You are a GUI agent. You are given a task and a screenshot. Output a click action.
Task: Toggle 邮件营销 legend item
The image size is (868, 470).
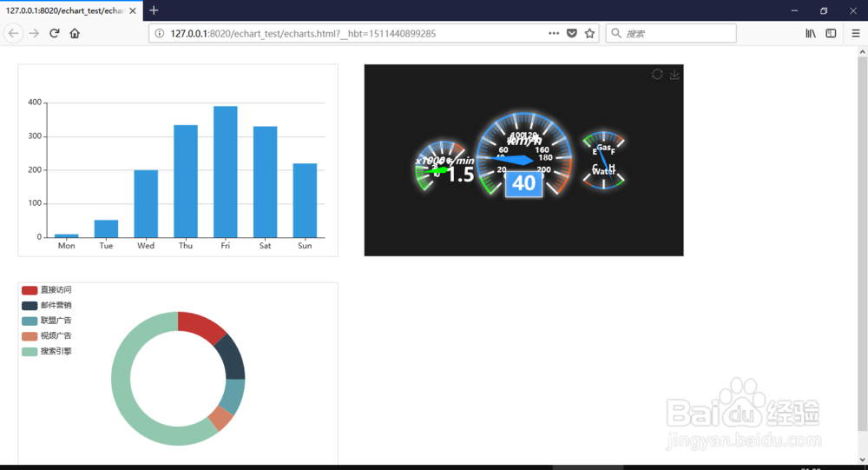pos(47,306)
